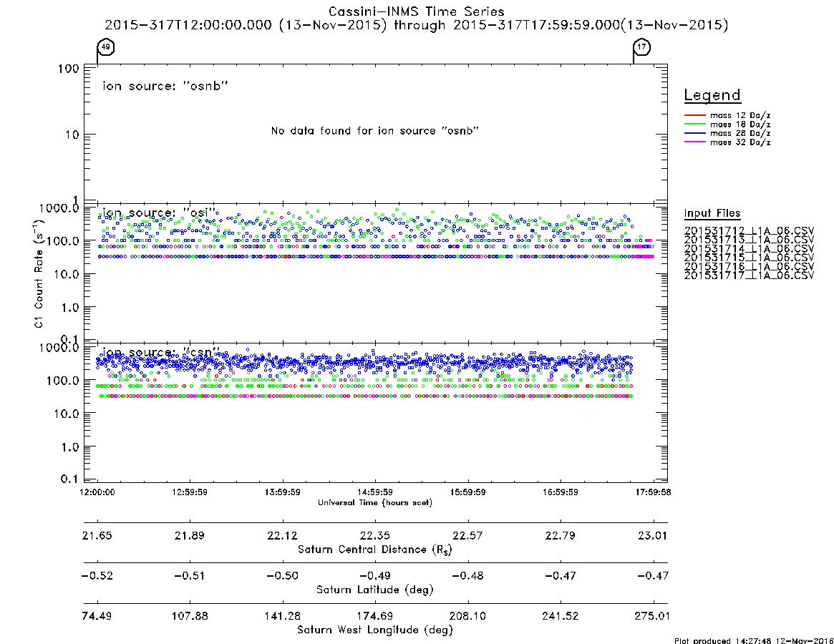Screen dimensions: 834x644
Task: Click the 100 tick label of osnb panel
Action: pyautogui.click(x=69, y=69)
